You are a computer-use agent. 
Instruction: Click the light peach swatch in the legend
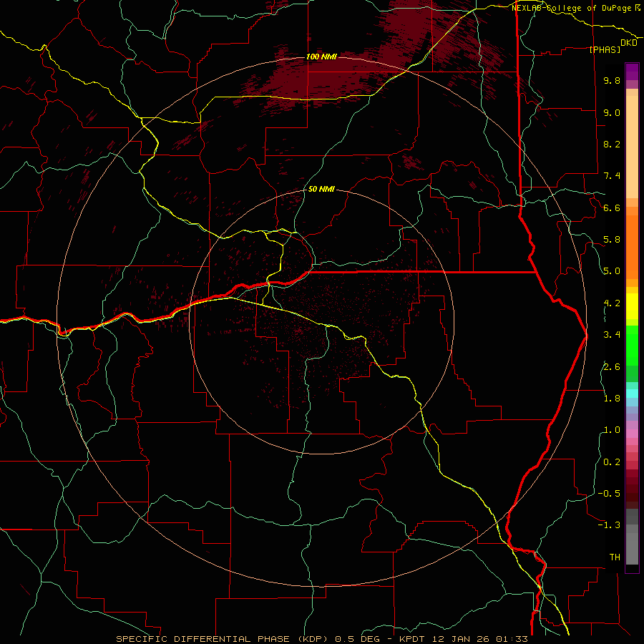pyautogui.click(x=632, y=147)
